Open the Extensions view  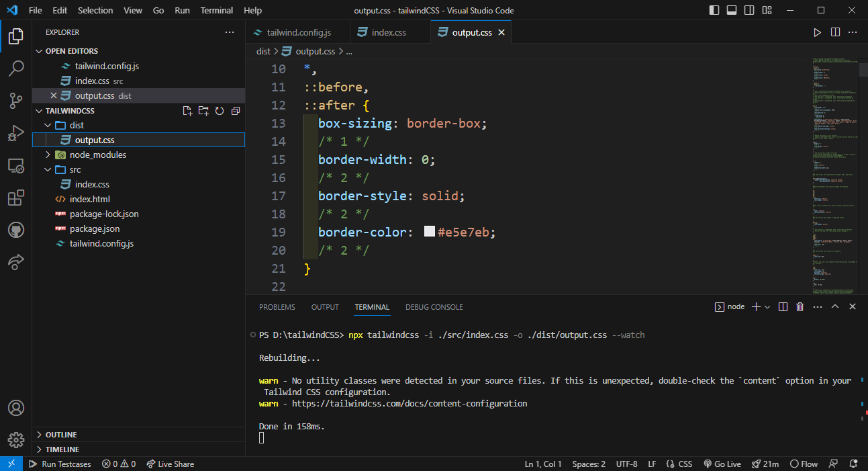[x=16, y=198]
